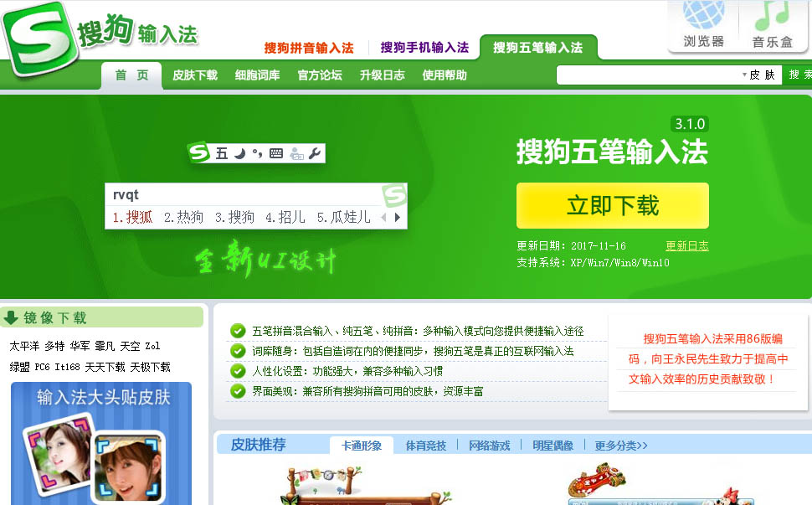Open the 音乐盒 music note icon
This screenshot has height=505, width=812.
coord(772,16)
